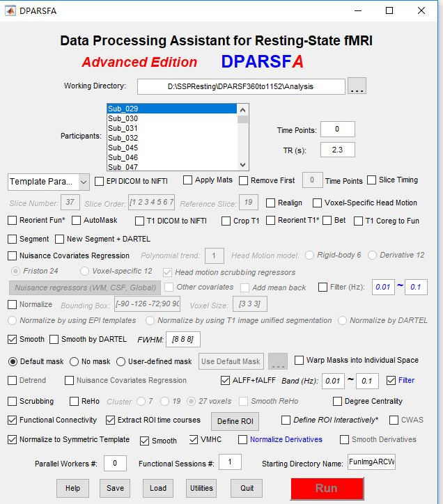
Task: Enable Smooth by DARTEL checkbox
Action: pos(54,340)
